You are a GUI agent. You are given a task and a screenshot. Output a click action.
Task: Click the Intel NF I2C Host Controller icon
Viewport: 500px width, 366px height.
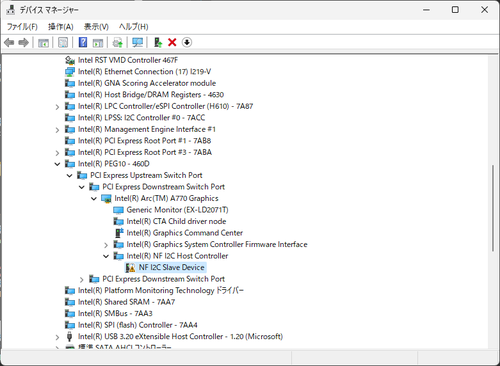coord(118,256)
